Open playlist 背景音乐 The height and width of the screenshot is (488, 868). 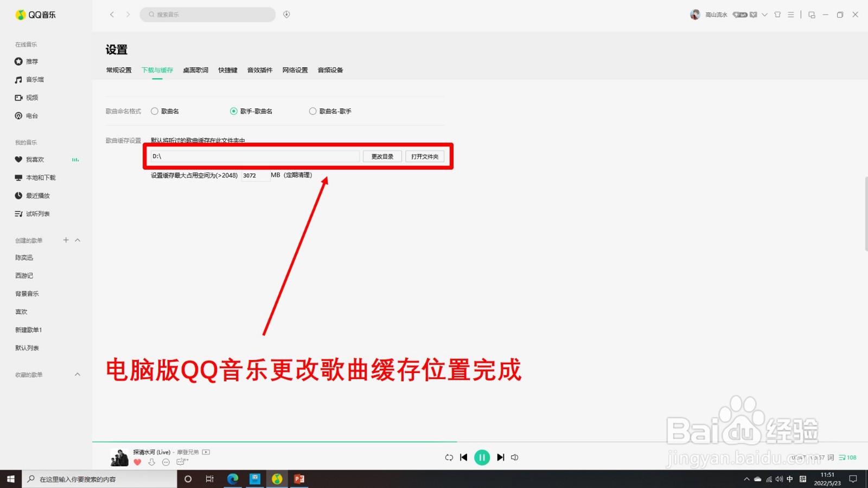(27, 294)
